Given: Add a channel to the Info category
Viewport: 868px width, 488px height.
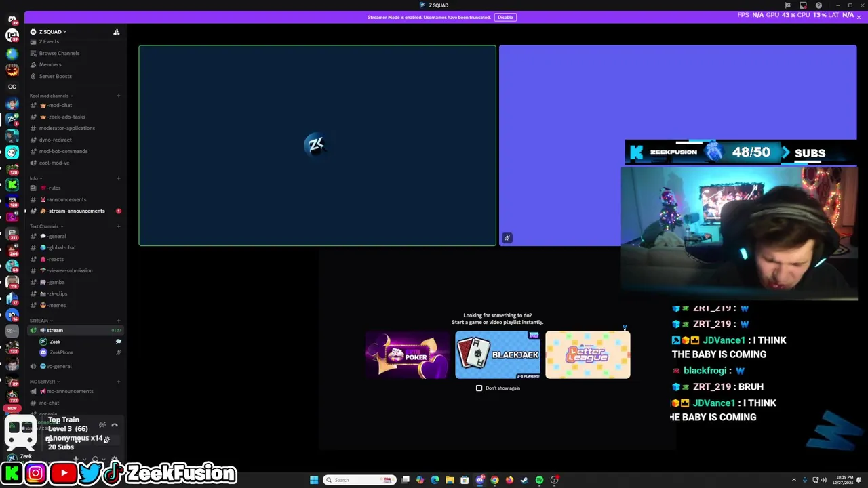Looking at the screenshot, I should point(118,178).
